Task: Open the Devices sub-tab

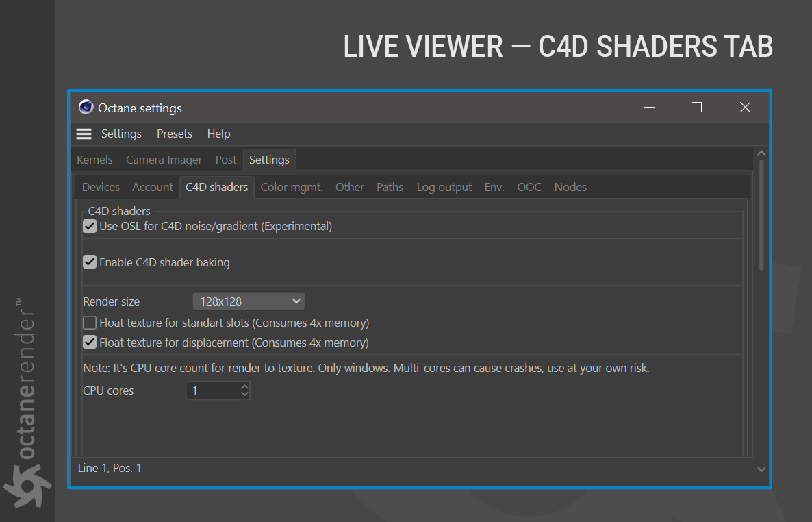Action: [x=101, y=187]
